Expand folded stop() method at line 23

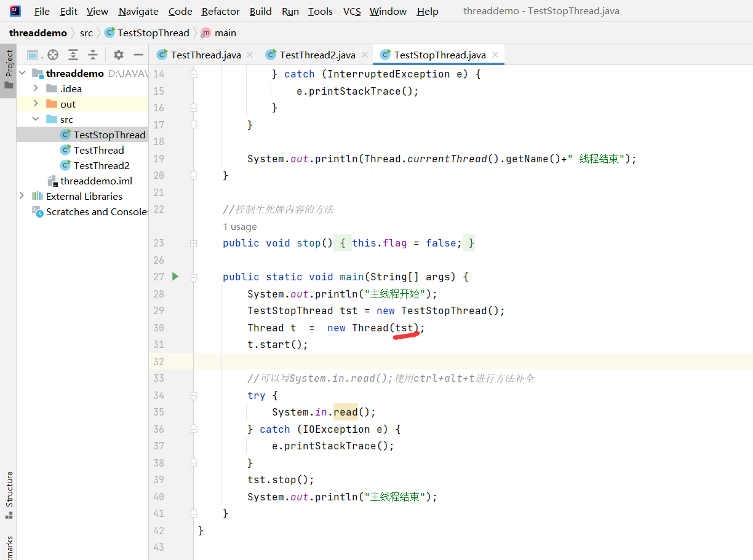pos(194,243)
